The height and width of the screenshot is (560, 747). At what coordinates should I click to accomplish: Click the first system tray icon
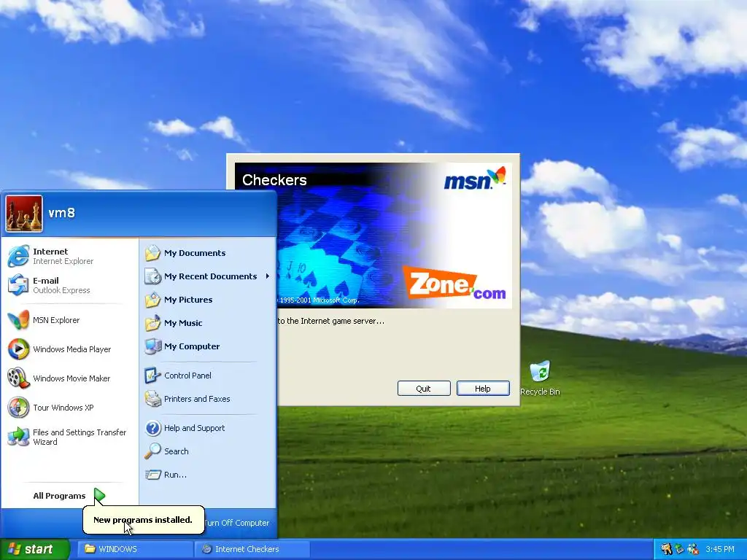tap(666, 549)
